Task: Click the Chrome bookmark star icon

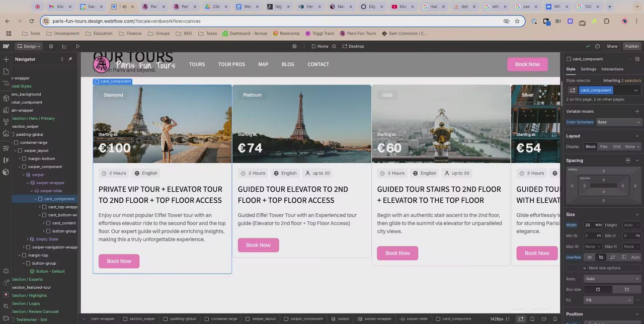Action: 517,21
